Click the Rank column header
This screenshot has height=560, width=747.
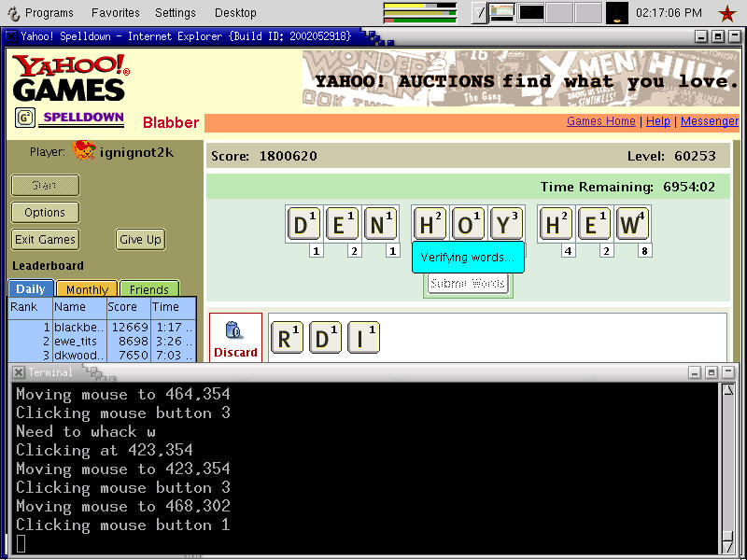tap(31, 307)
